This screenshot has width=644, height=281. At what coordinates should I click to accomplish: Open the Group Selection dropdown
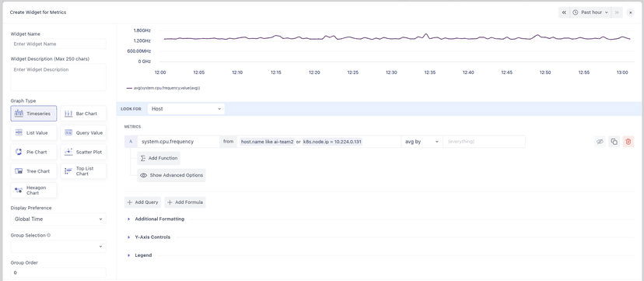[x=58, y=247]
